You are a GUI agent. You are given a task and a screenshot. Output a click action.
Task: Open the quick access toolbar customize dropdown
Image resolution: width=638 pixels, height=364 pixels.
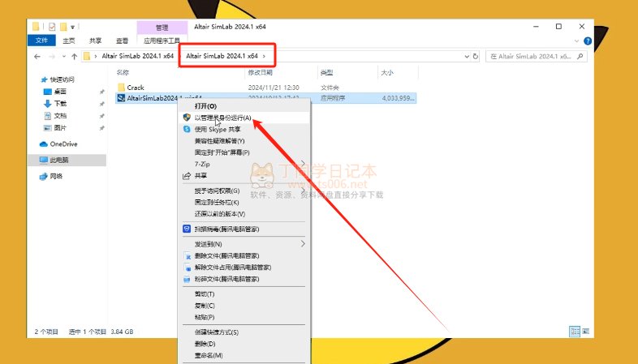(x=72, y=28)
